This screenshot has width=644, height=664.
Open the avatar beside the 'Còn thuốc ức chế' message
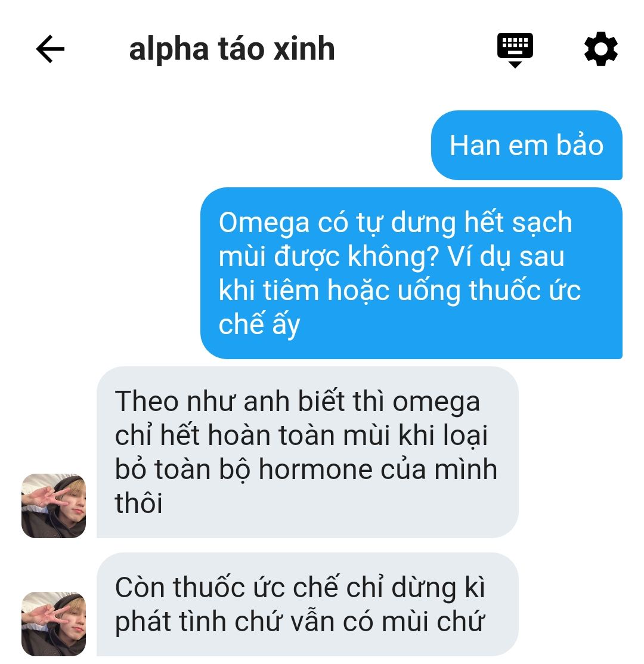click(54, 624)
